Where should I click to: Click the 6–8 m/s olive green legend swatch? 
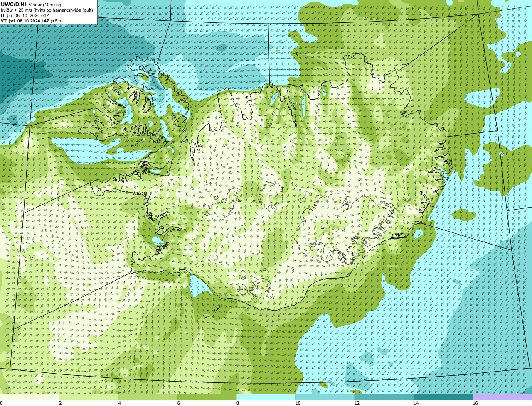[207, 397]
